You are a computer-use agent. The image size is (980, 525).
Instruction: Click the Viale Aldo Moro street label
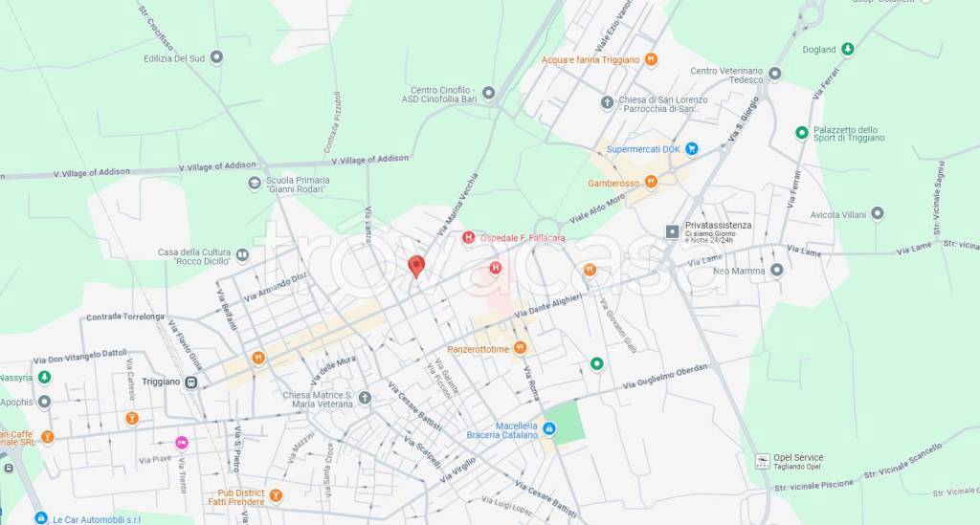coord(597,208)
